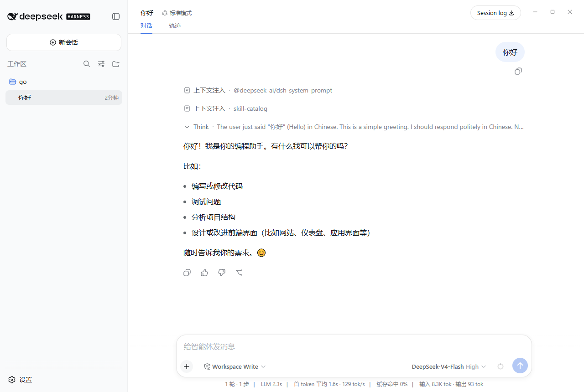The image size is (584, 392).
Task: Collapse the sidebar panel icon
Action: click(116, 16)
